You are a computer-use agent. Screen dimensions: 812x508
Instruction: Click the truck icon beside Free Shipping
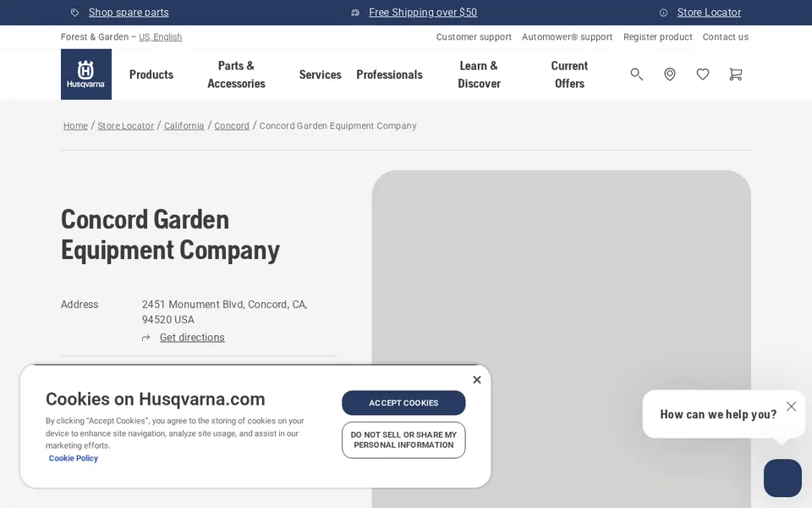click(355, 13)
